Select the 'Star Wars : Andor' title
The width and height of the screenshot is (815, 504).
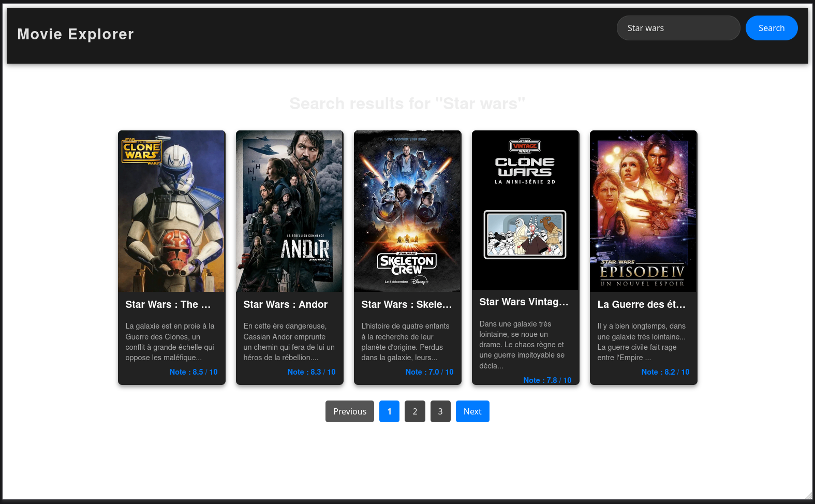tap(286, 305)
